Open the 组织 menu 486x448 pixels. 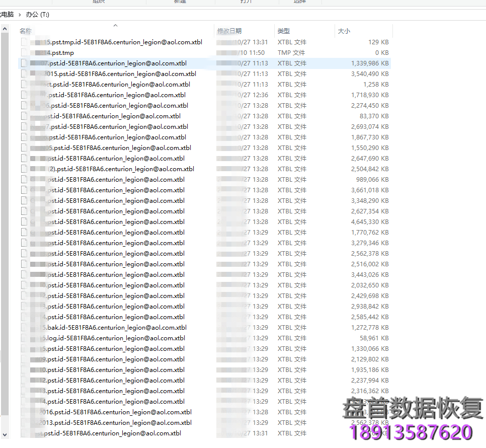pyautogui.click(x=99, y=2)
